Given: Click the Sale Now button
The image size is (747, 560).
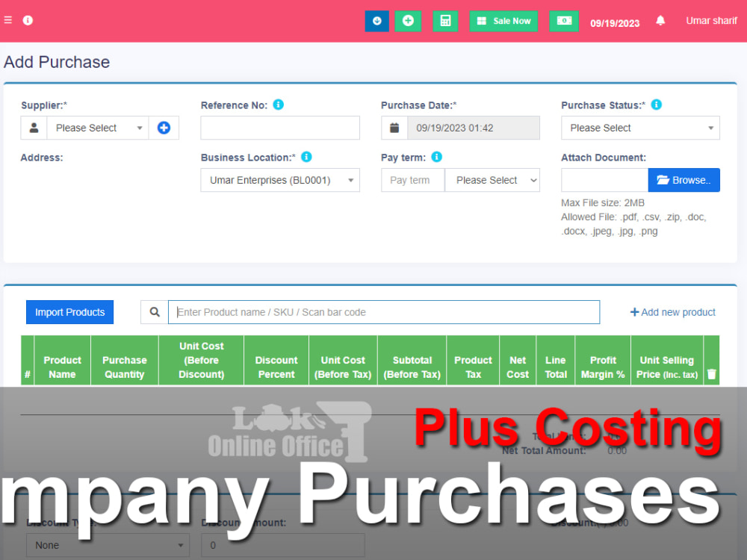Looking at the screenshot, I should coord(503,21).
